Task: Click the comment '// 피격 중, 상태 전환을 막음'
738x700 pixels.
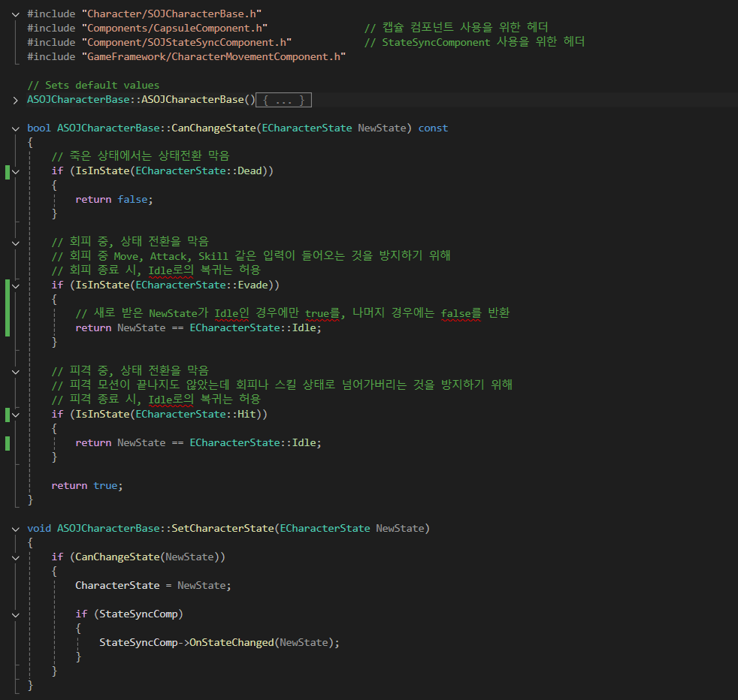Action: [x=130, y=371]
